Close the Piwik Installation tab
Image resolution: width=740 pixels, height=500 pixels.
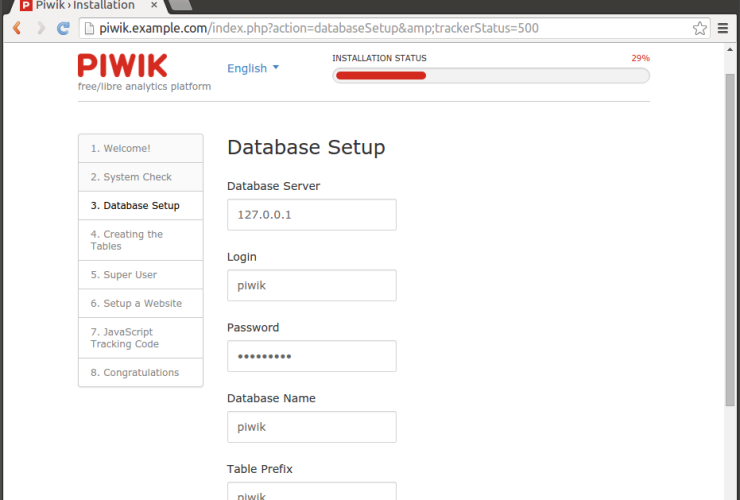153,6
